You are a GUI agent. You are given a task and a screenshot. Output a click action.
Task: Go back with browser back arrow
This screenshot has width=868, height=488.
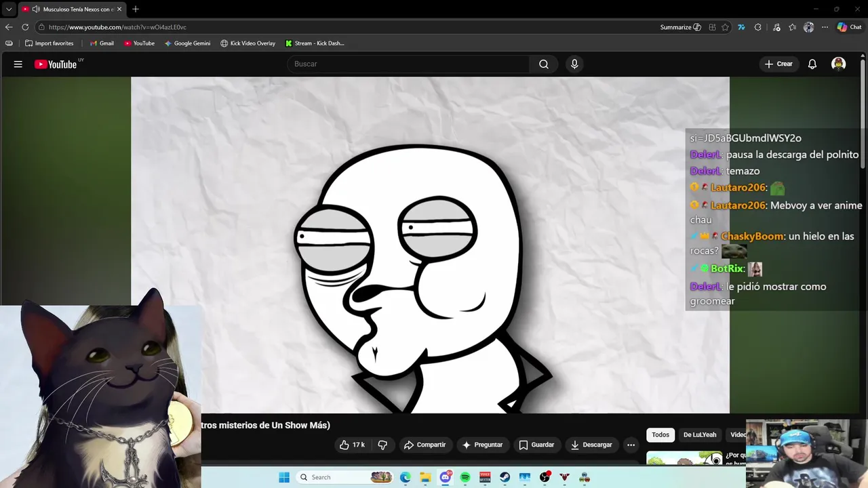pos(9,27)
